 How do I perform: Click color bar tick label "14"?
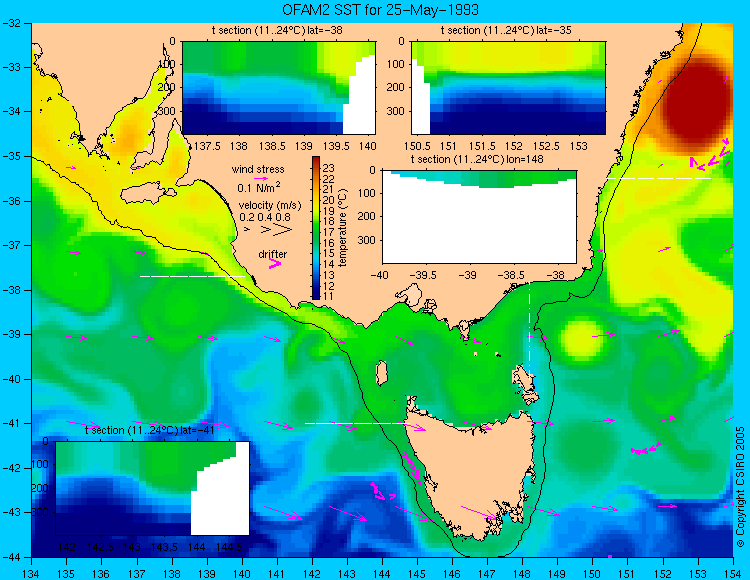tap(329, 264)
